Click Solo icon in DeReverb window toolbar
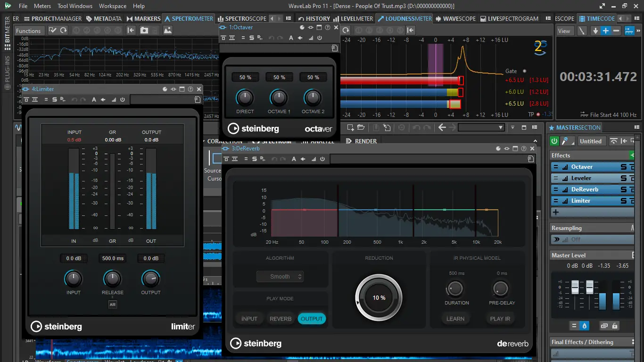This screenshot has height=362, width=644. point(255,159)
